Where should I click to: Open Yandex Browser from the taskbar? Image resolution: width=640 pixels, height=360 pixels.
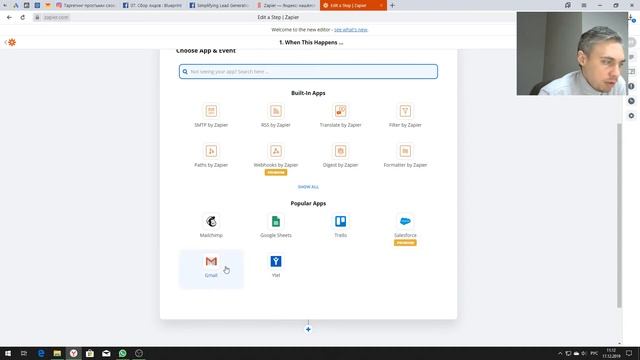[73, 353]
